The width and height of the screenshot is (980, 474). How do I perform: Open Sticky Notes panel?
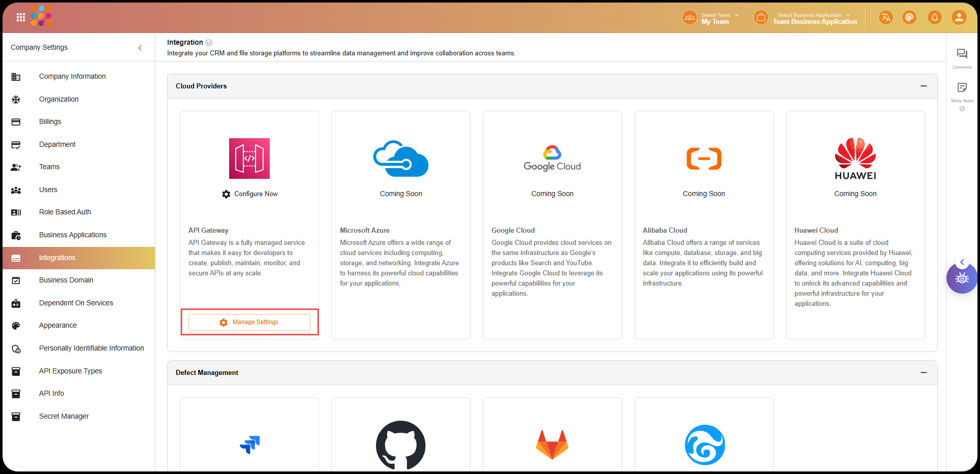click(x=962, y=90)
